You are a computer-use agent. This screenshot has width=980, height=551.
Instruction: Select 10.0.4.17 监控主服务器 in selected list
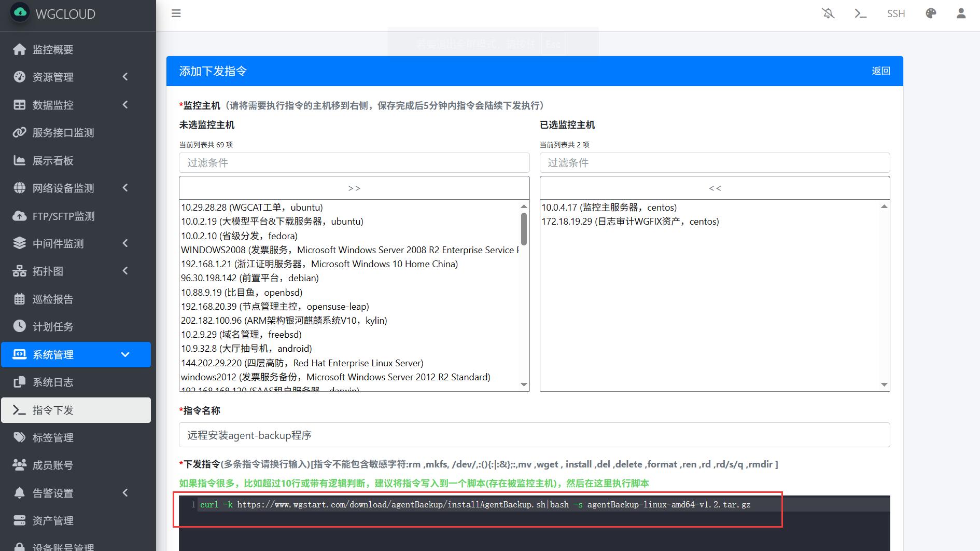[x=609, y=208]
